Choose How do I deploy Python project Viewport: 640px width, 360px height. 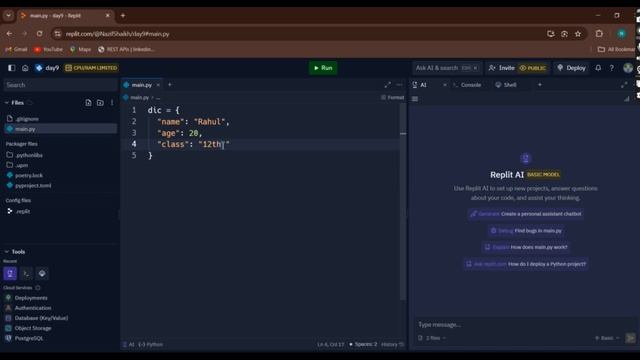click(x=526, y=264)
